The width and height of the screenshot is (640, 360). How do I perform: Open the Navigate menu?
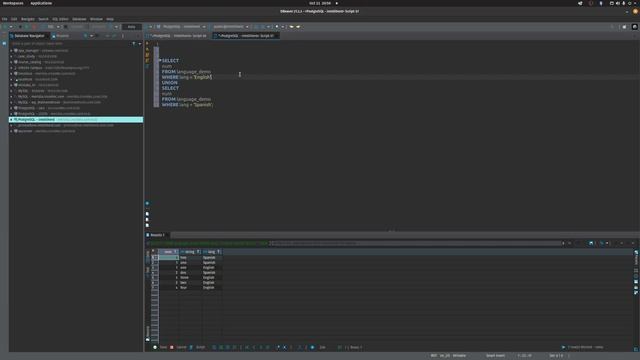pos(28,19)
